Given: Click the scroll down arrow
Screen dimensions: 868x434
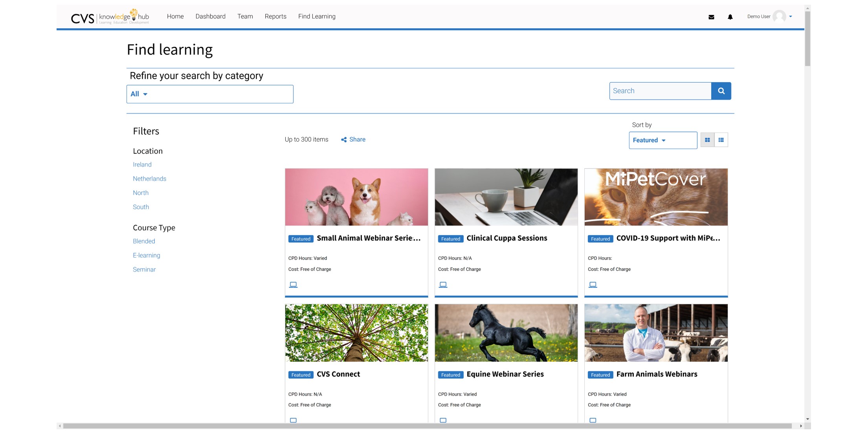Looking at the screenshot, I should [x=807, y=419].
